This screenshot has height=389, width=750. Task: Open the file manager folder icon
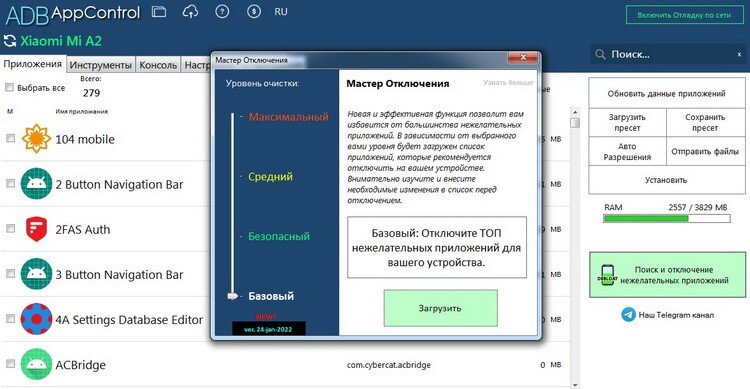click(159, 12)
